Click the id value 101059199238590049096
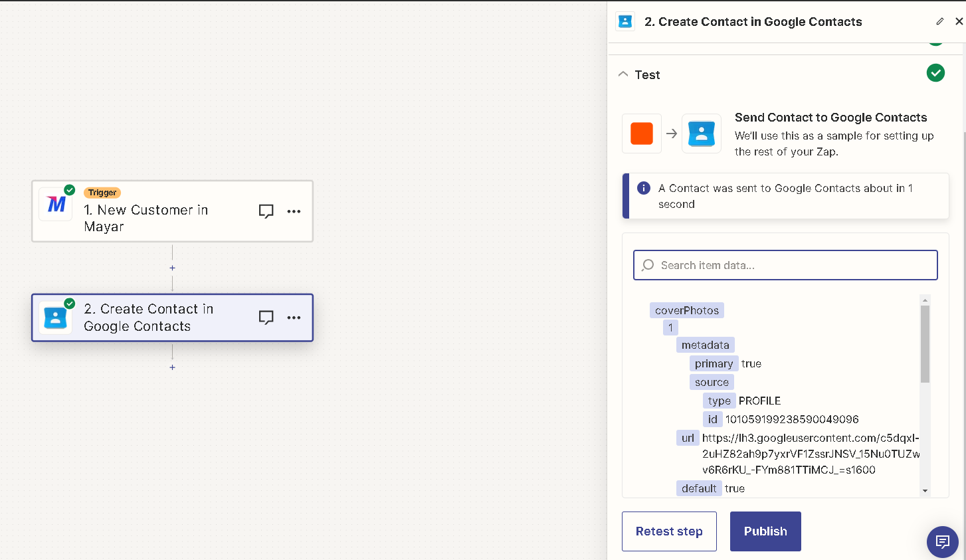The height and width of the screenshot is (560, 966). click(792, 419)
